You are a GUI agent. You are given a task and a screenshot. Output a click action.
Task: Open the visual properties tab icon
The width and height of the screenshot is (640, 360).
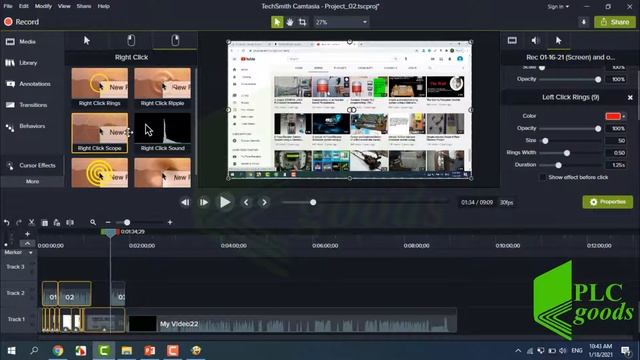pyautogui.click(x=512, y=40)
